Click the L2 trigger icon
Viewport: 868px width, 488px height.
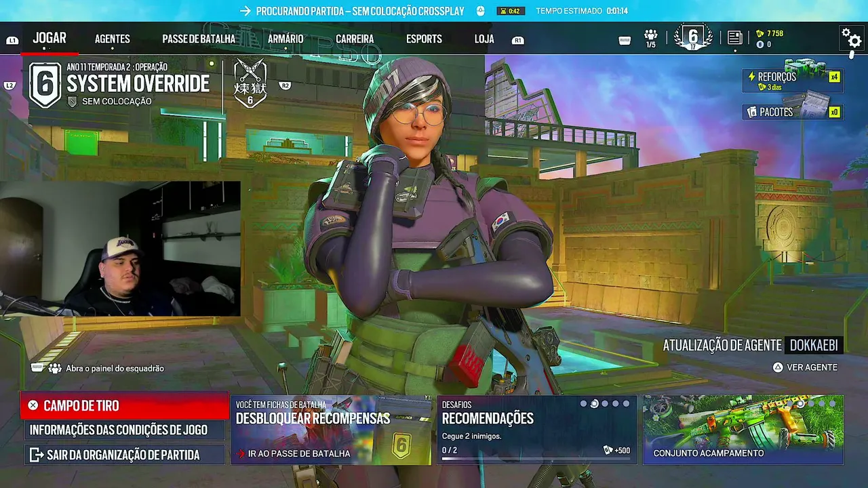point(9,86)
